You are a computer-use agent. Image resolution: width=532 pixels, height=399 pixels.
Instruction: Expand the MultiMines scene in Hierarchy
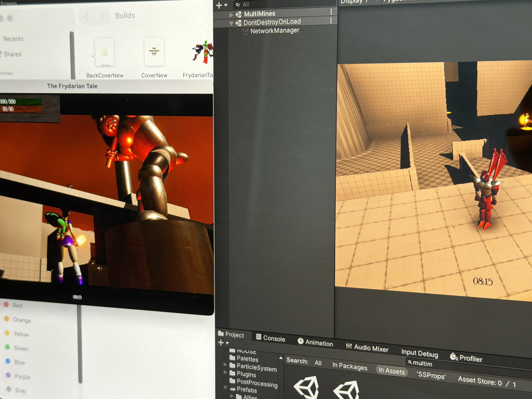click(231, 15)
